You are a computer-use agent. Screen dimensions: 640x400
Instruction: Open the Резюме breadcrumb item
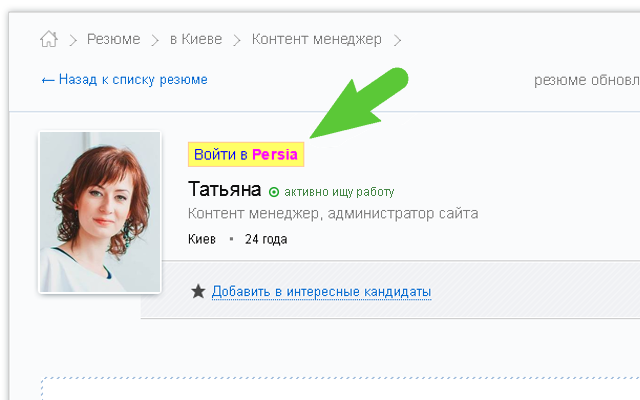click(x=114, y=40)
